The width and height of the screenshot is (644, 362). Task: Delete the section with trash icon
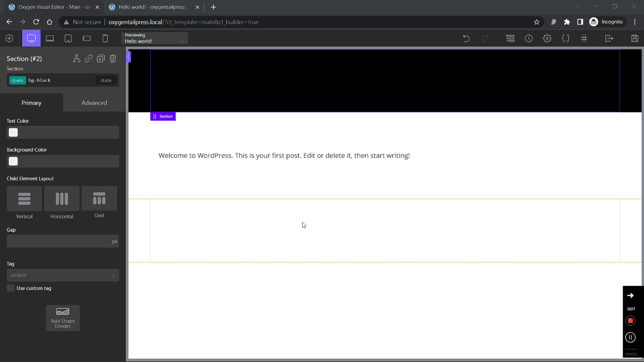[x=113, y=59]
